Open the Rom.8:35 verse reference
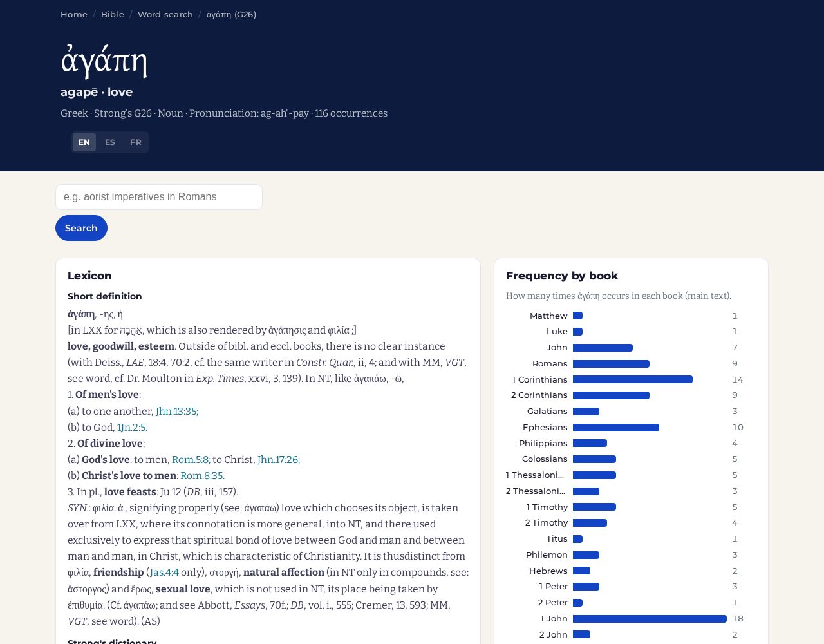The image size is (824, 644). (202, 475)
